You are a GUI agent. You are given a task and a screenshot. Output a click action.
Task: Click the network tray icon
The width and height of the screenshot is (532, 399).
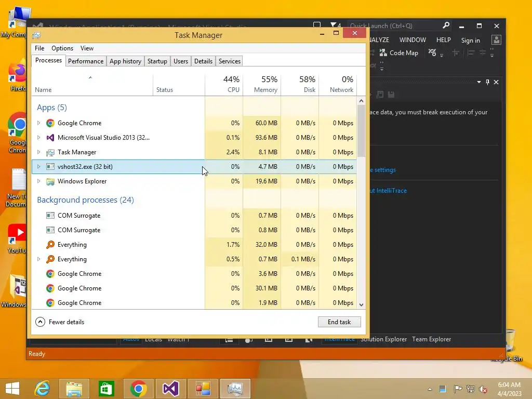(470, 389)
